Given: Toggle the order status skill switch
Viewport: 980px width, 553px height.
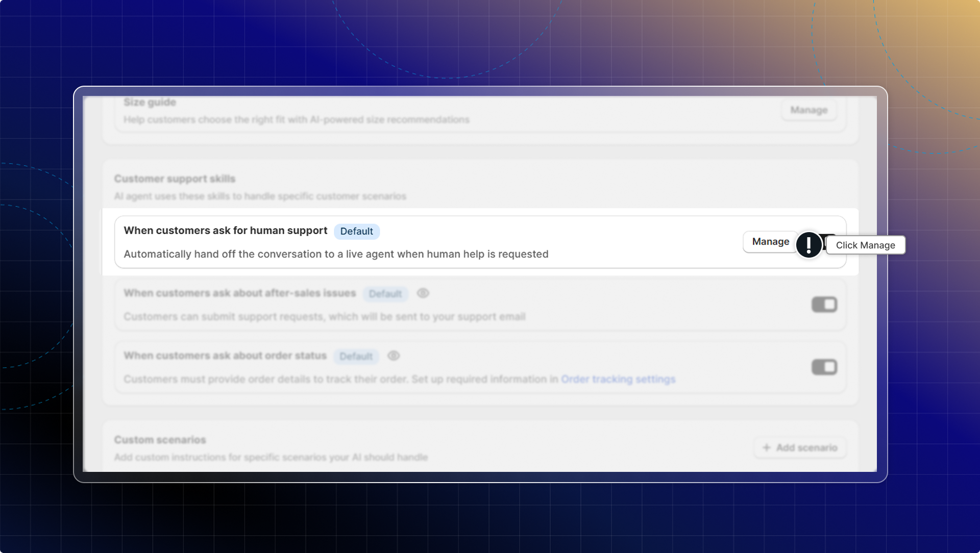Looking at the screenshot, I should [824, 367].
